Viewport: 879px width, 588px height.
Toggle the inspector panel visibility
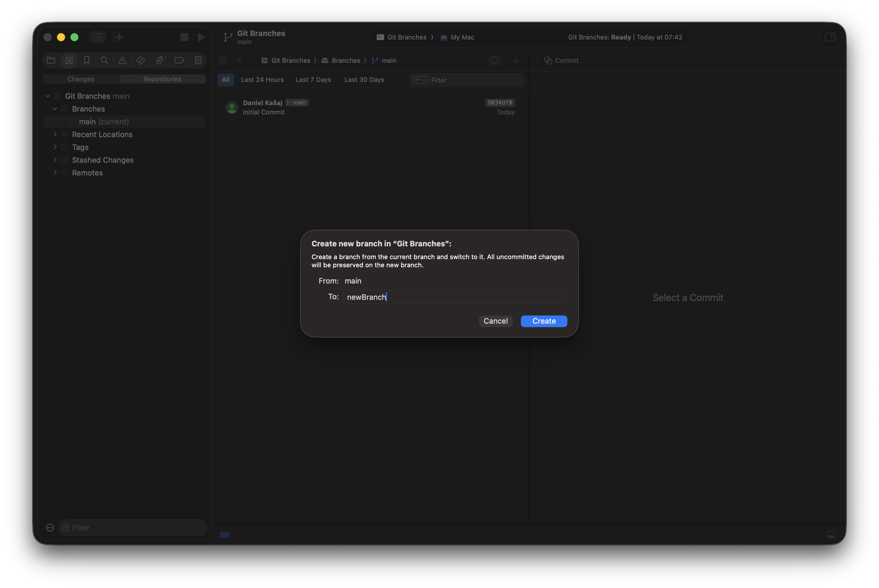click(x=830, y=37)
